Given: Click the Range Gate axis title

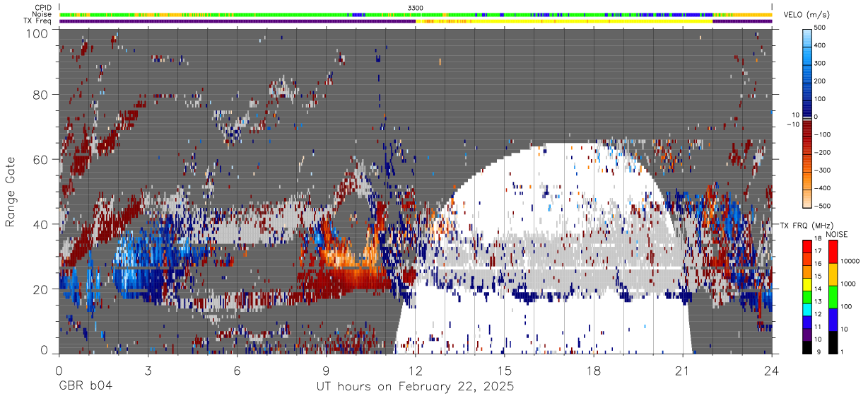Looking at the screenshot, I should coord(11,192).
